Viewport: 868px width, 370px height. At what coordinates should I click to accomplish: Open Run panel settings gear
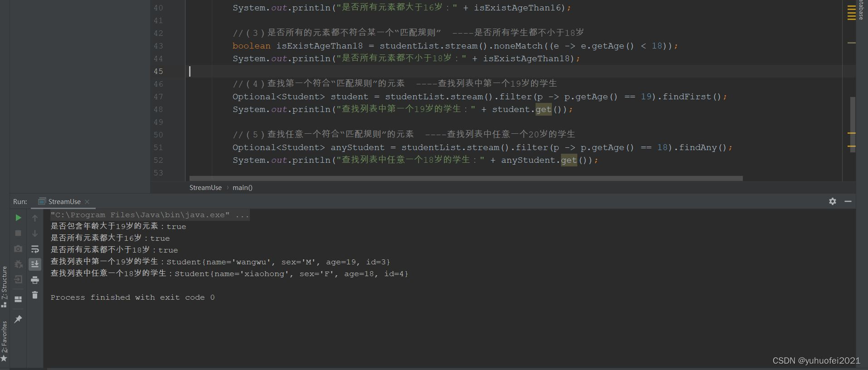point(833,201)
